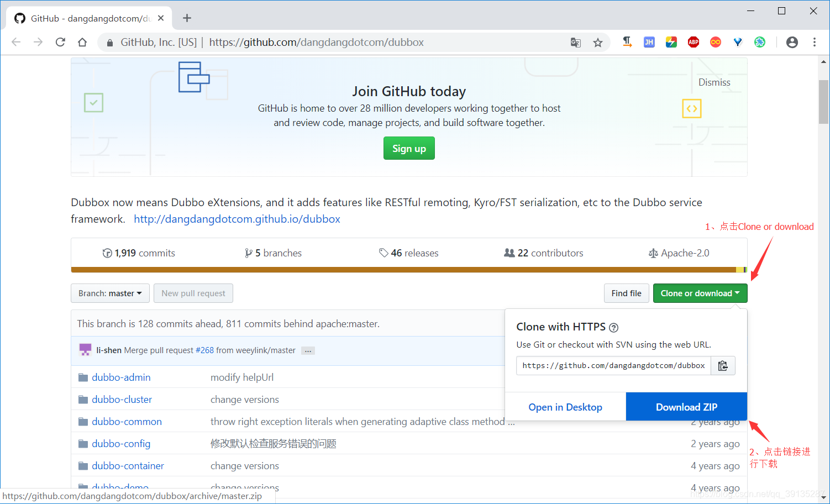Click the translate page icon in address bar
Image resolution: width=830 pixels, height=504 pixels.
tap(575, 43)
